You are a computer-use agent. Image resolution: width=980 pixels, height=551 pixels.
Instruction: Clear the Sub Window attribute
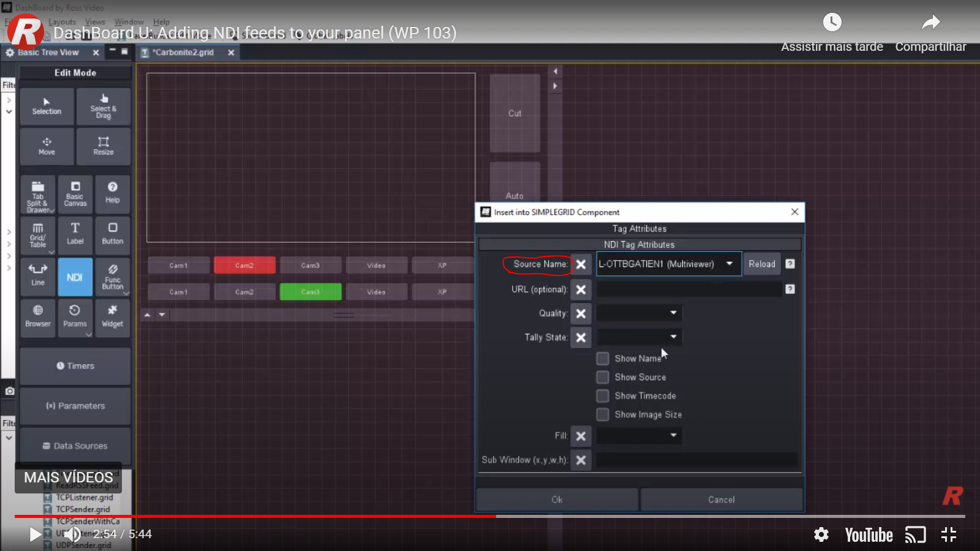click(581, 460)
